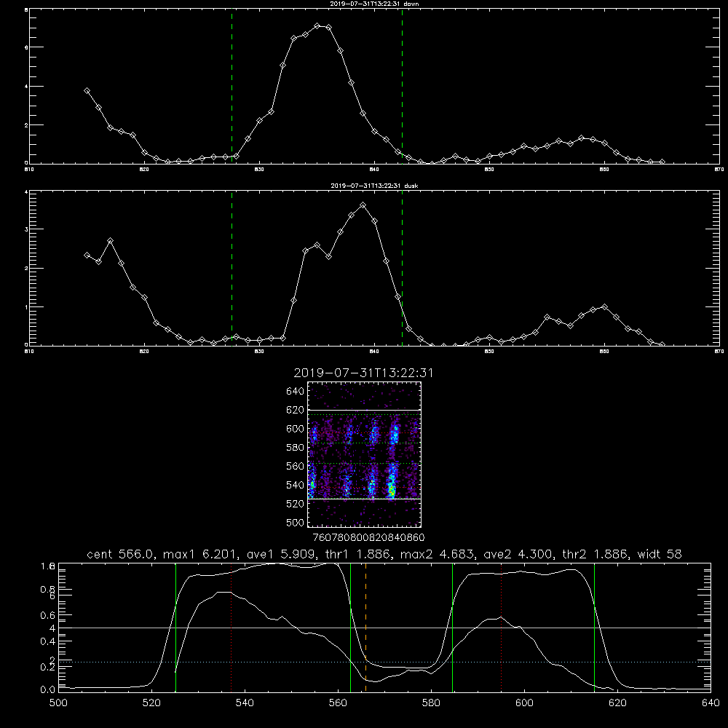728x728 pixels.
Task: Click the x-axis label 580 of the bottom plot
Action: coord(431,703)
